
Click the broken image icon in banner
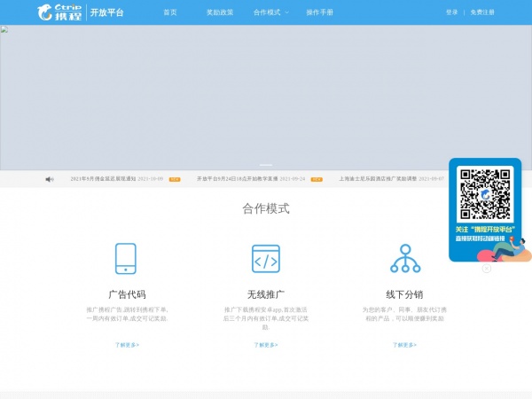tap(4, 29)
